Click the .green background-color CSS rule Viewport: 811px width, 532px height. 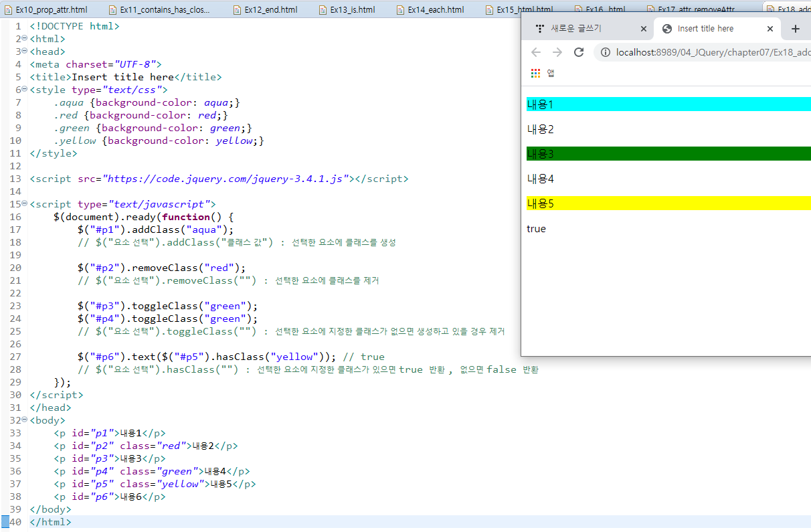[153, 128]
